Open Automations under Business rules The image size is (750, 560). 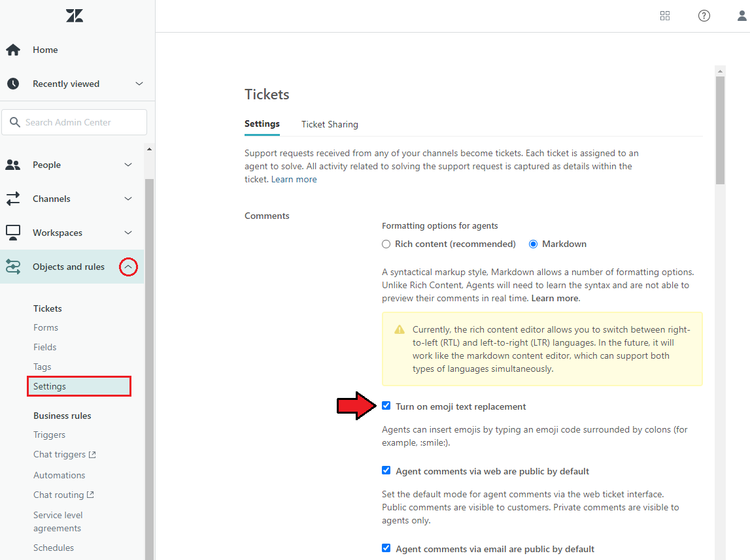[x=60, y=476]
